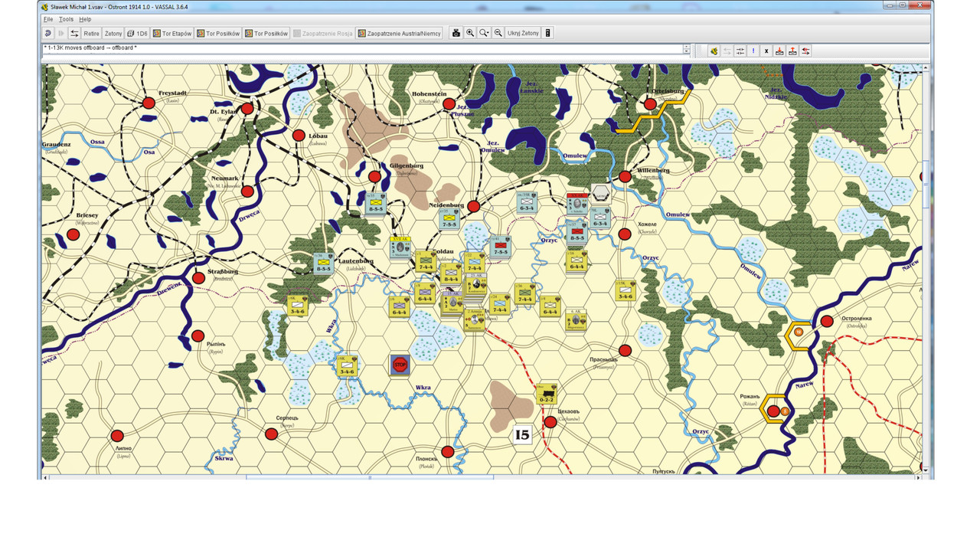Screen dimensions: 980x537
Task: Click the camera snapshot icon
Action: point(456,33)
